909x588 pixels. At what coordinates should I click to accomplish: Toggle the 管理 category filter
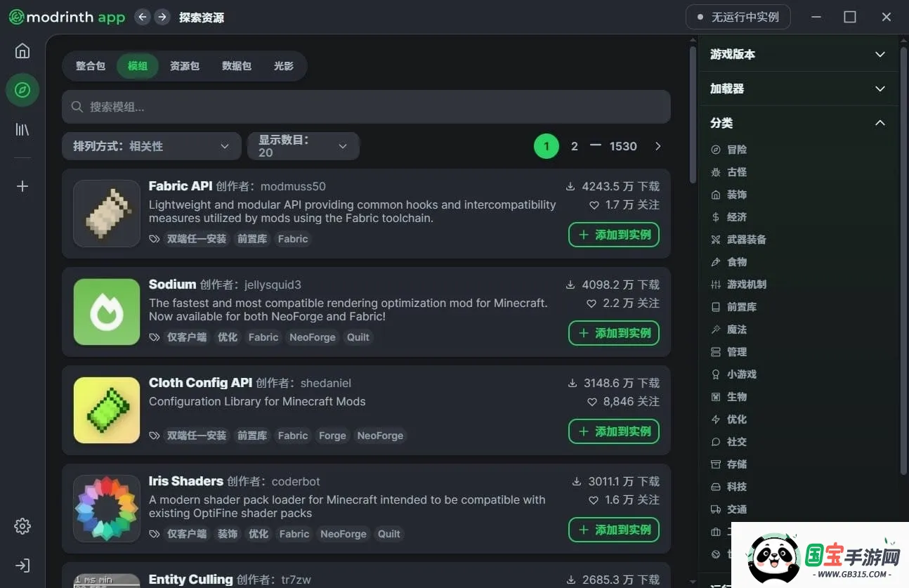pyautogui.click(x=728, y=352)
